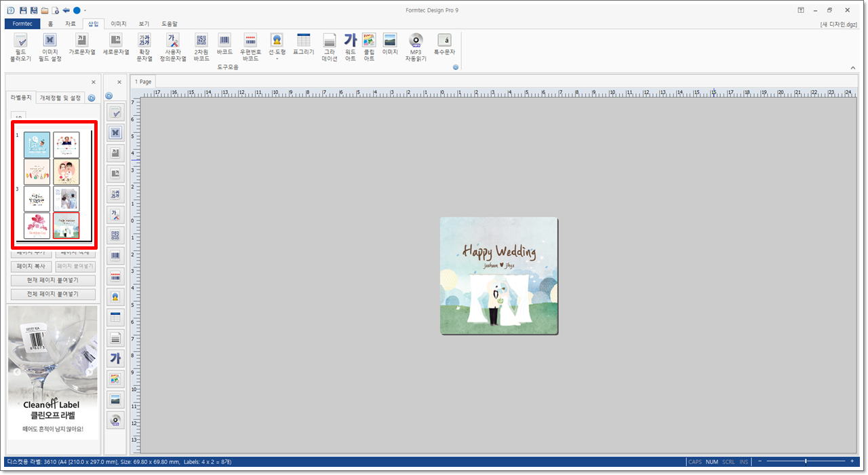Expand quick access toolbar customize arrow
The image size is (868, 475).
pyautogui.click(x=85, y=11)
